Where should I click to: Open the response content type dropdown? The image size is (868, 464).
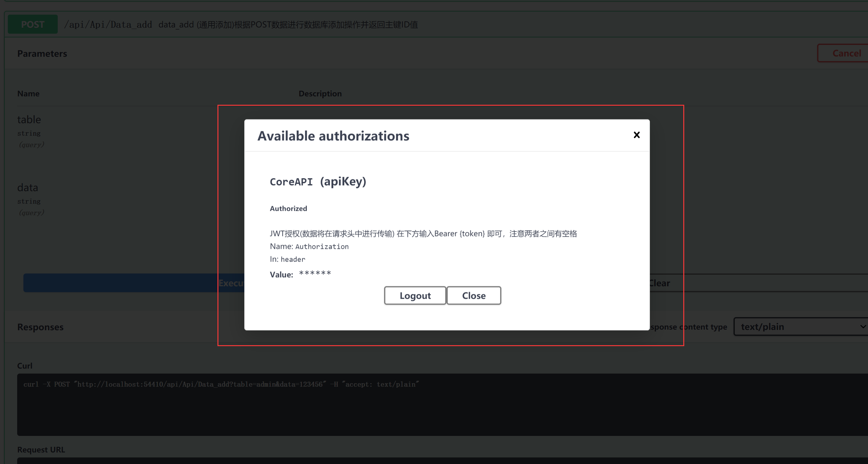[801, 326]
